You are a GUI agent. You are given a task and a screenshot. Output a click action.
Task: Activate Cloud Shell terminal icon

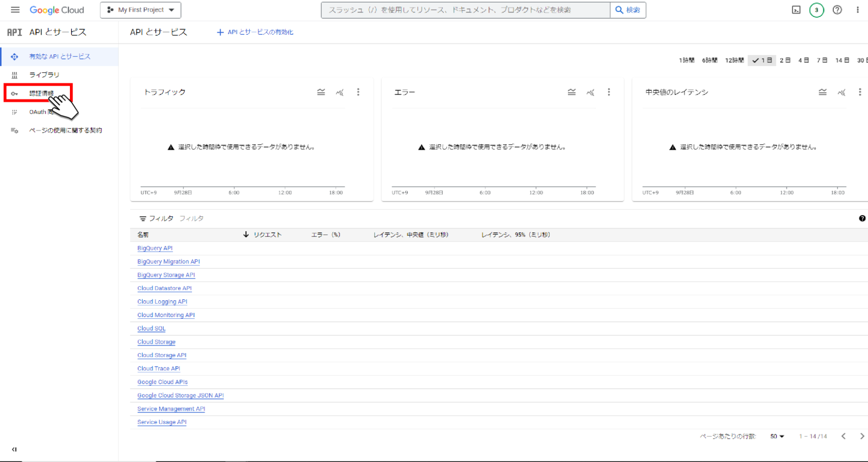796,10
